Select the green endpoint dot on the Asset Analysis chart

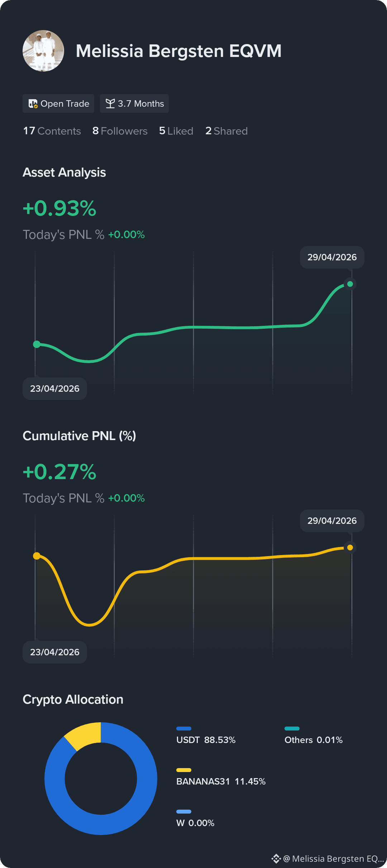tap(350, 284)
